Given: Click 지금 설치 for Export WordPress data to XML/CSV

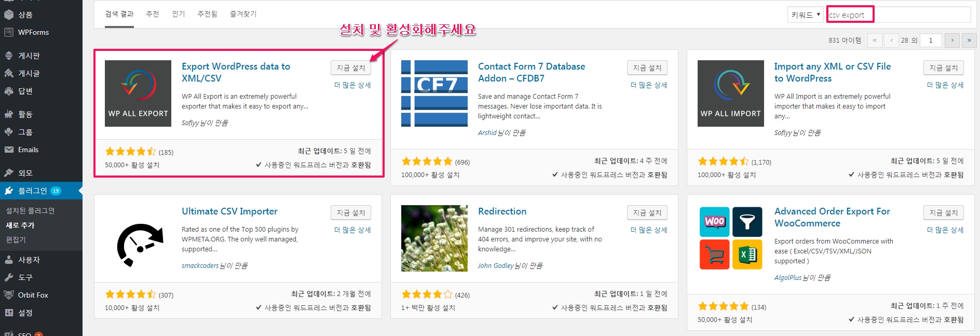Looking at the screenshot, I should point(350,68).
